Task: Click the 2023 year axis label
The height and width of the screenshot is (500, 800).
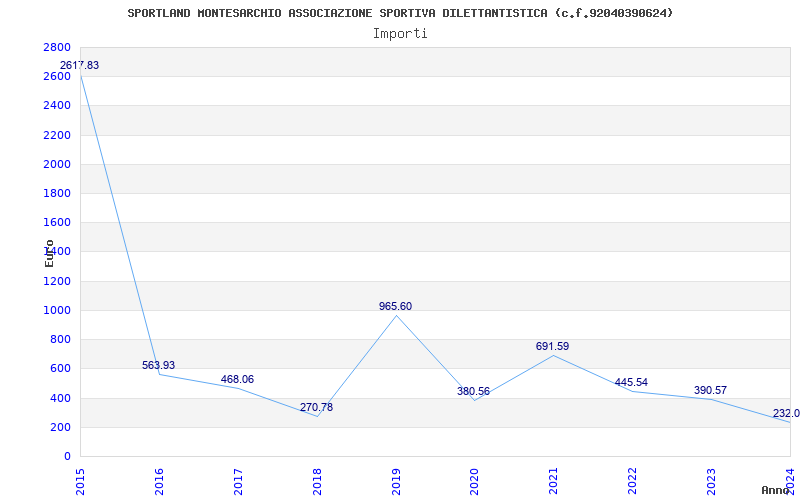Action: point(711,481)
